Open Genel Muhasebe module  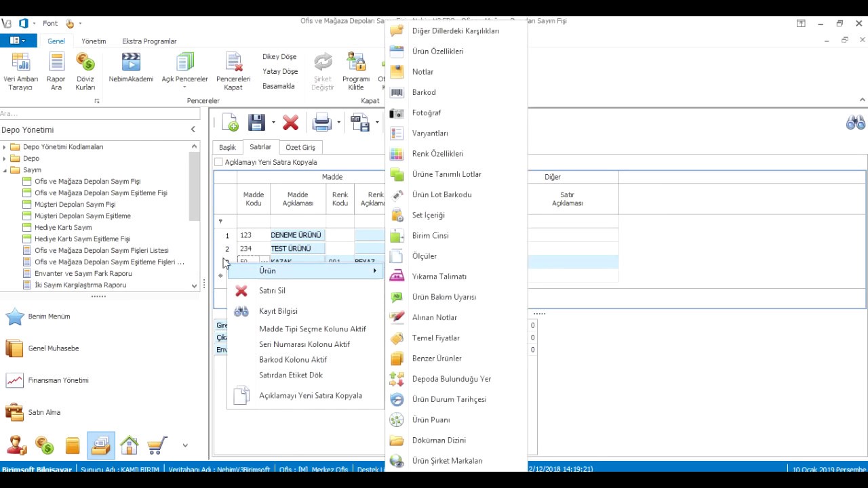(54, 348)
